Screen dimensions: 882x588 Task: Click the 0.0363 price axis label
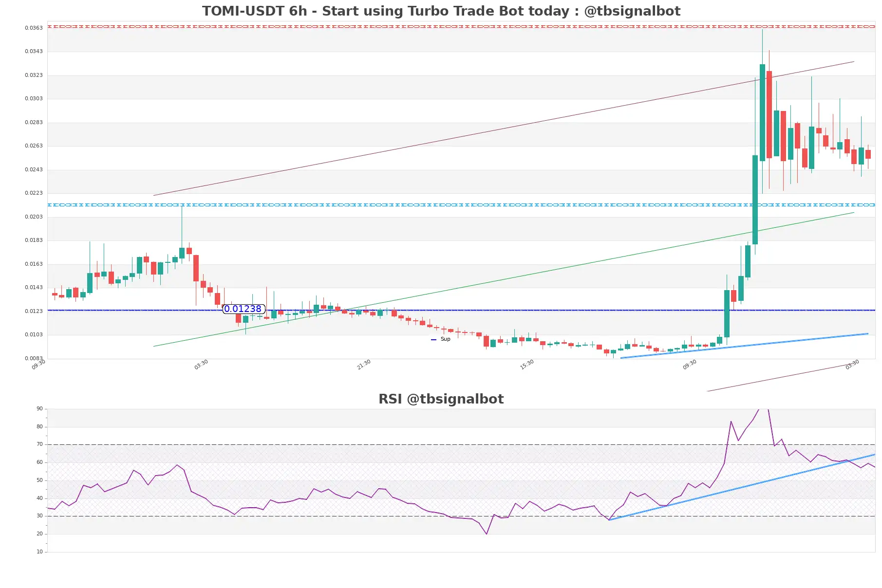(34, 28)
